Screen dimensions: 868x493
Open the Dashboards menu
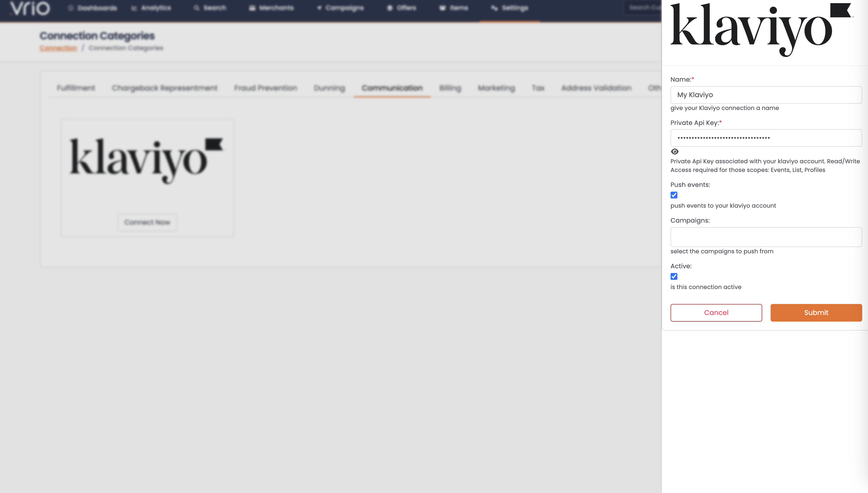pyautogui.click(x=93, y=8)
